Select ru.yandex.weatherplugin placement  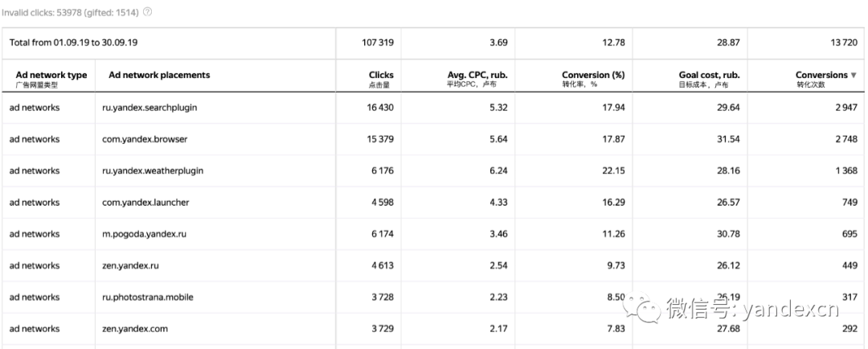153,170
